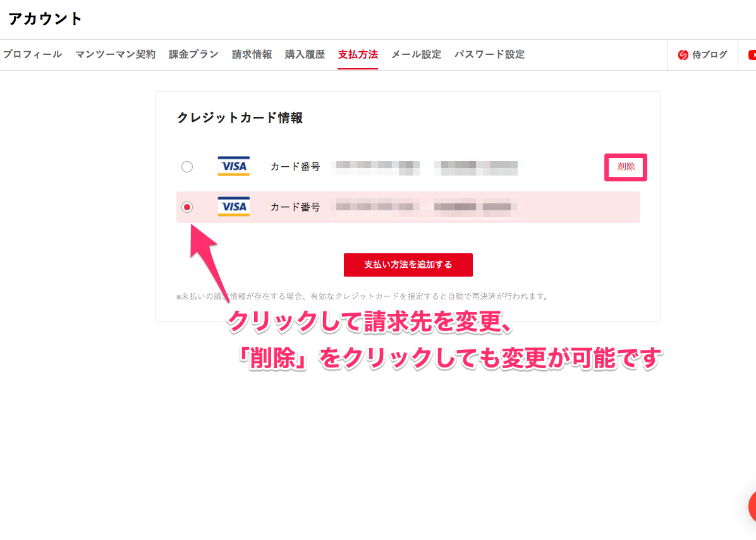Click the クレジットカード情報 heading
The width and height of the screenshot is (756, 540).
point(240,117)
